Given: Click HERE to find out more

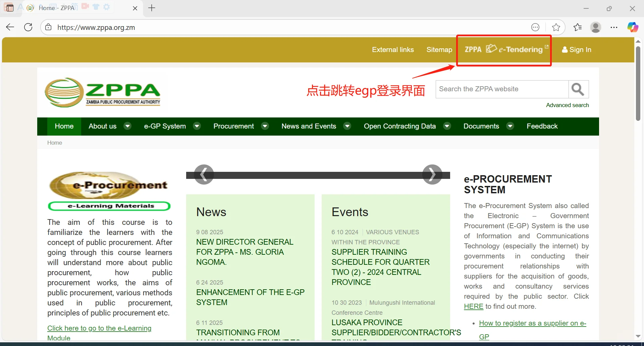Looking at the screenshot, I should pyautogui.click(x=473, y=306).
